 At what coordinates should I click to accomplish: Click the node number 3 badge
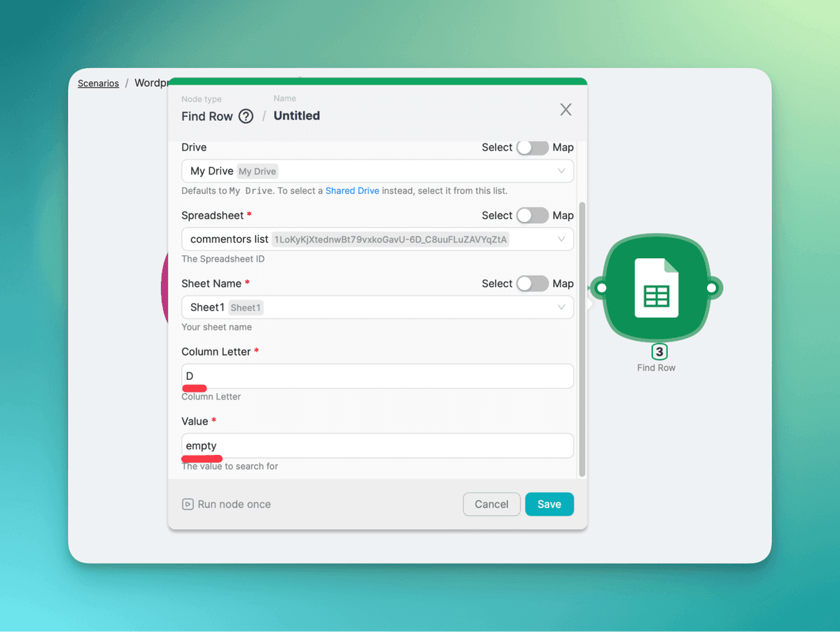tap(659, 352)
